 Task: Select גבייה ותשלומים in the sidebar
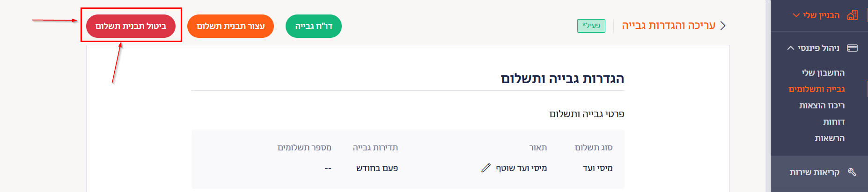pyautogui.click(x=817, y=89)
